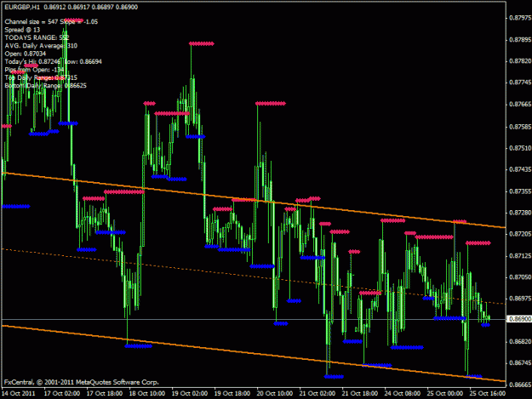Click the 'AVG. Daily Average: 310' label
Screen dimensions: 532x399
click(x=41, y=46)
